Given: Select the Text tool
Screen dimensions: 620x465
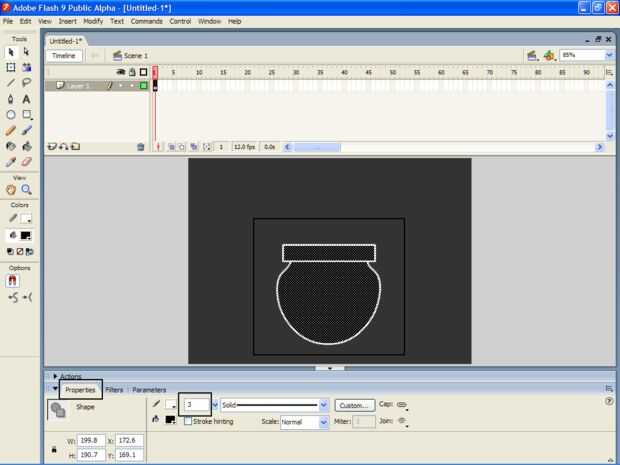Looking at the screenshot, I should tap(27, 99).
